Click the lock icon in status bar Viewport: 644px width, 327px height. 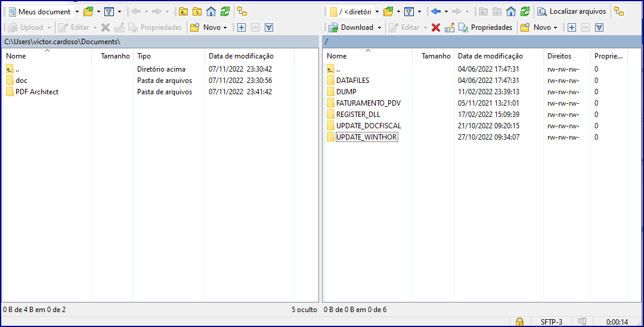click(x=519, y=322)
